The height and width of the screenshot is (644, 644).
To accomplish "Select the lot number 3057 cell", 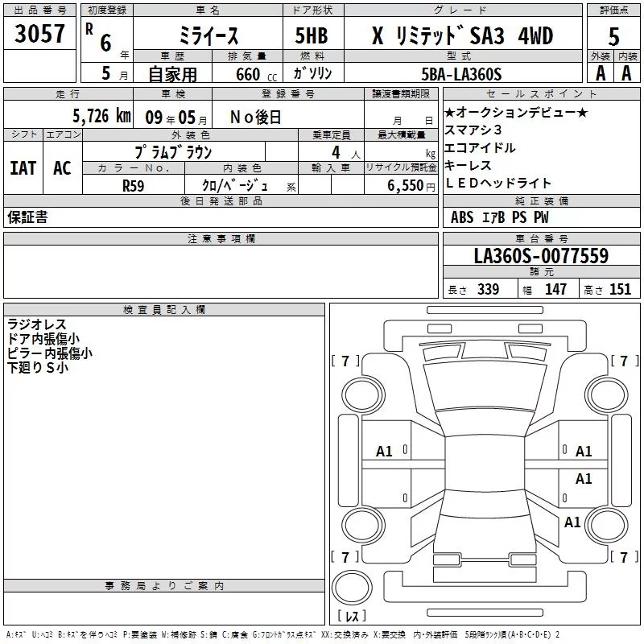I will point(39,35).
